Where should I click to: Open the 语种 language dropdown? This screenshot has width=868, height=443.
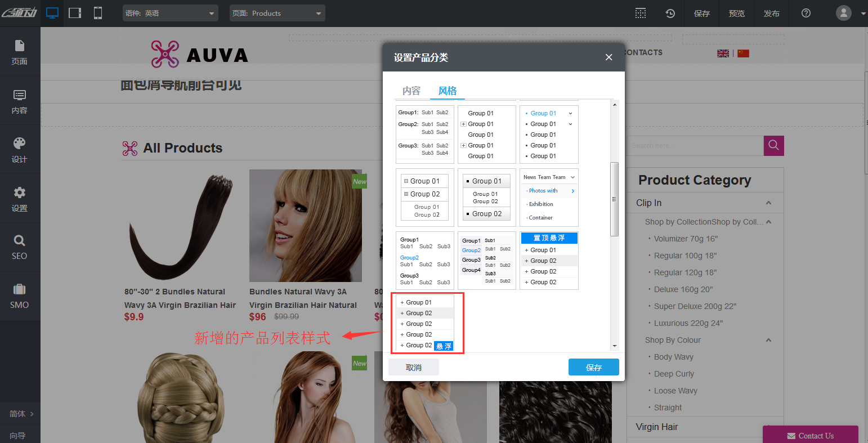(171, 14)
